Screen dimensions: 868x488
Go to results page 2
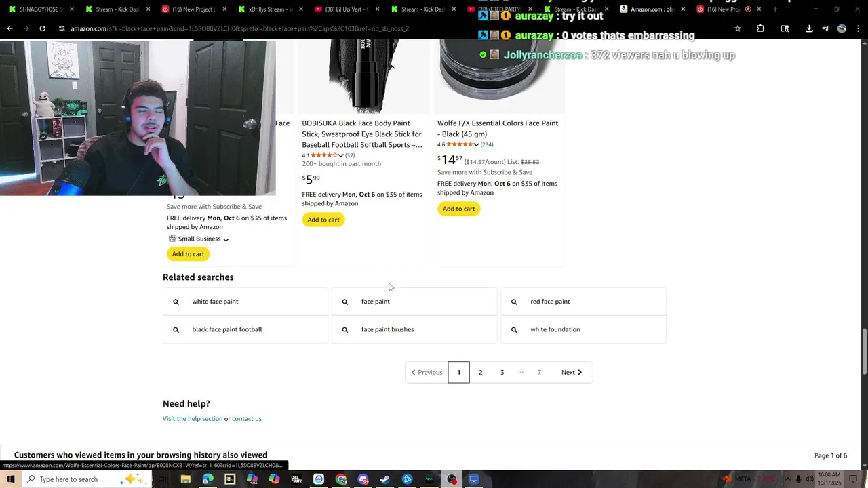tap(480, 372)
